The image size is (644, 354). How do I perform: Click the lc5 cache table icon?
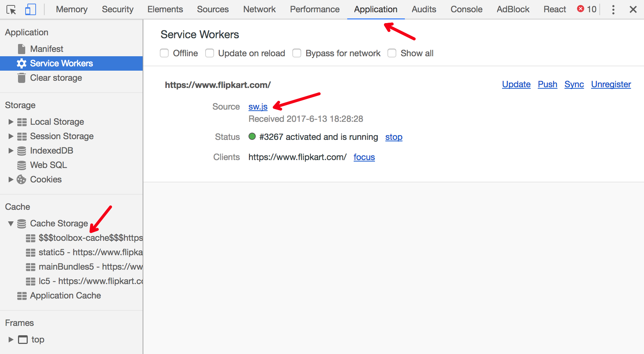coord(31,281)
